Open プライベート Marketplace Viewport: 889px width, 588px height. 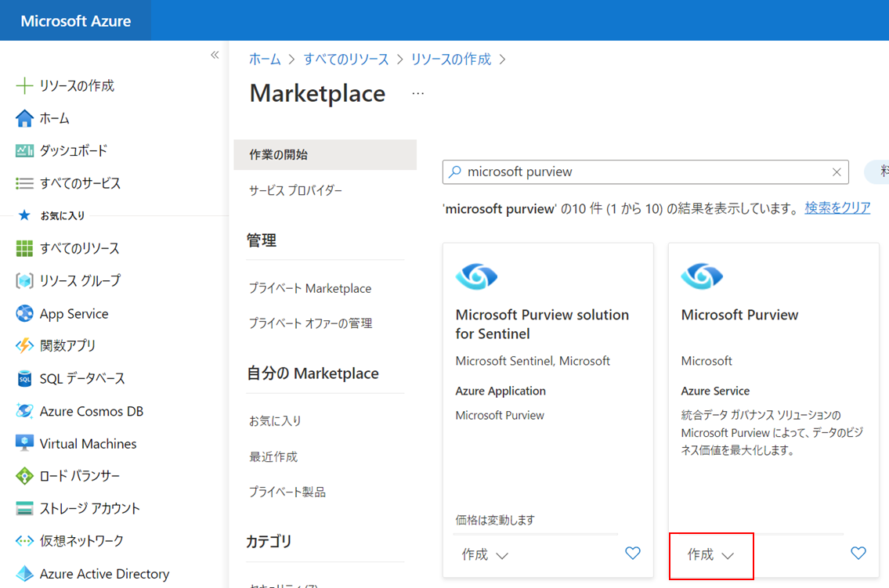click(x=310, y=288)
